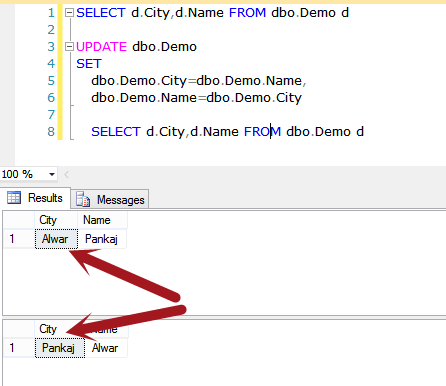Image resolution: width=446 pixels, height=386 pixels.
Task: Click the UPDATE keyword on line 3
Action: (x=101, y=47)
